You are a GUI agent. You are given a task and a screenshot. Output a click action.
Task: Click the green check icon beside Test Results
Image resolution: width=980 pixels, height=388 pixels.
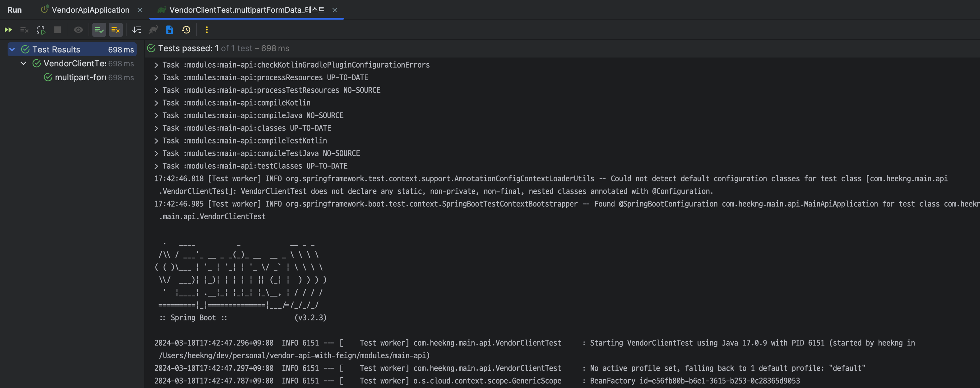[x=26, y=49]
